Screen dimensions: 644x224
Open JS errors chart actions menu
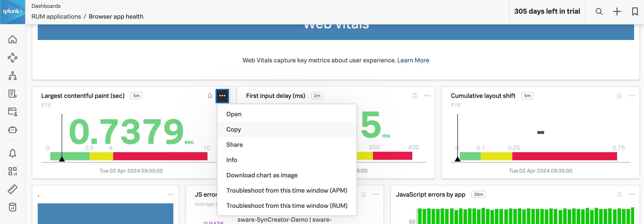click(376, 195)
